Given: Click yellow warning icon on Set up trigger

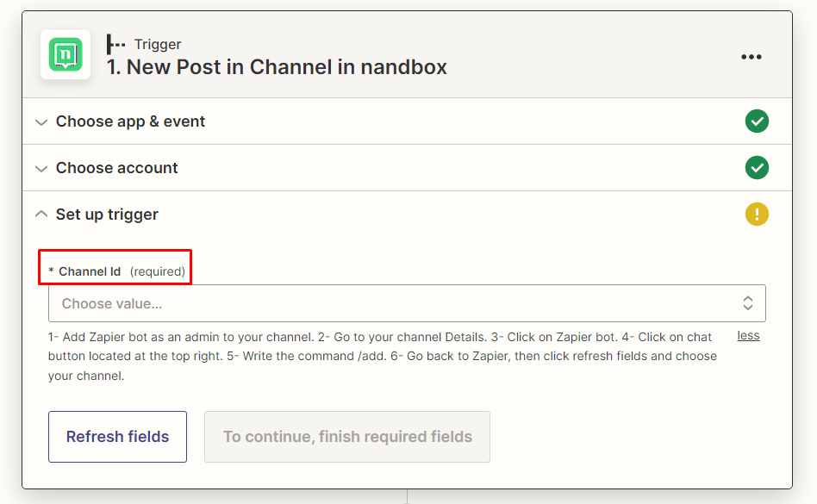Looking at the screenshot, I should pyautogui.click(x=757, y=215).
